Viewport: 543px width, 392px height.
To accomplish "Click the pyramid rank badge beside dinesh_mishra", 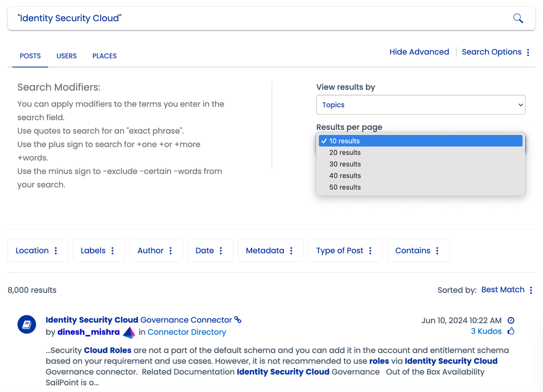I will click(x=129, y=332).
